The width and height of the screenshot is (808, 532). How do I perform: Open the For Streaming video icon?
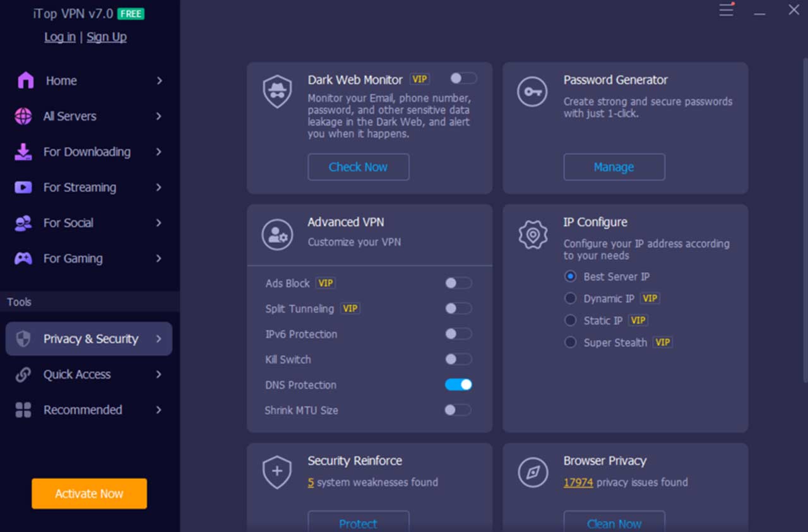22,187
